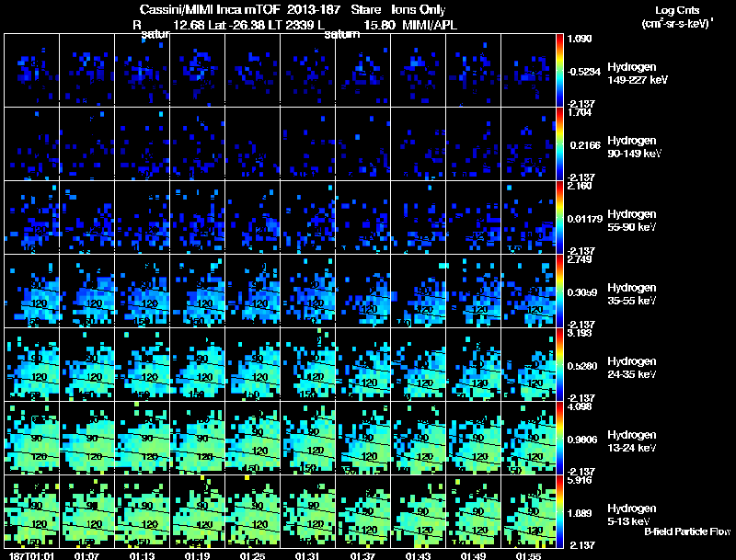Click the '187T01:01' time label
This screenshot has width=736, height=560.
tap(31, 556)
